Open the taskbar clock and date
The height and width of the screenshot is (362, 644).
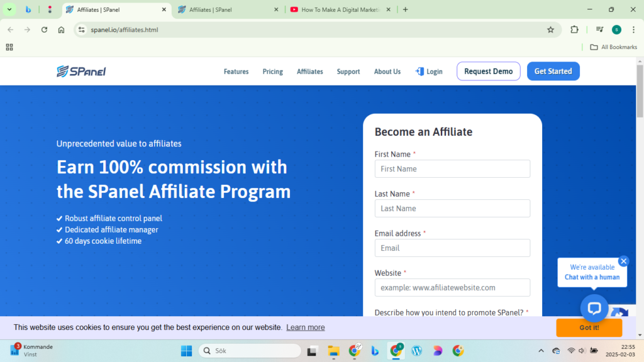click(x=620, y=351)
